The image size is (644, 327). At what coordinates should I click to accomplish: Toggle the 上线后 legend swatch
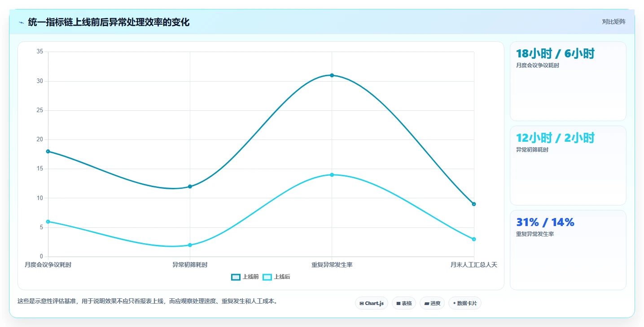point(267,277)
